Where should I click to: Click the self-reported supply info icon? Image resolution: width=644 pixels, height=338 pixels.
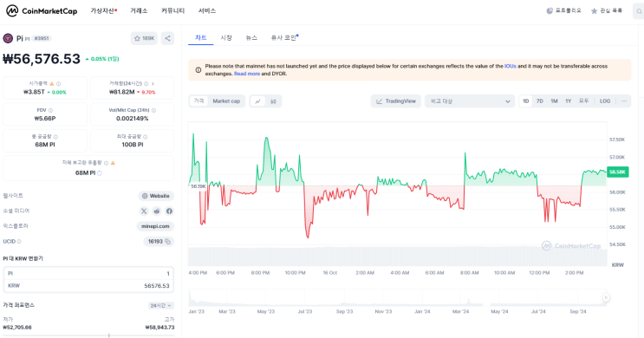coord(106,163)
